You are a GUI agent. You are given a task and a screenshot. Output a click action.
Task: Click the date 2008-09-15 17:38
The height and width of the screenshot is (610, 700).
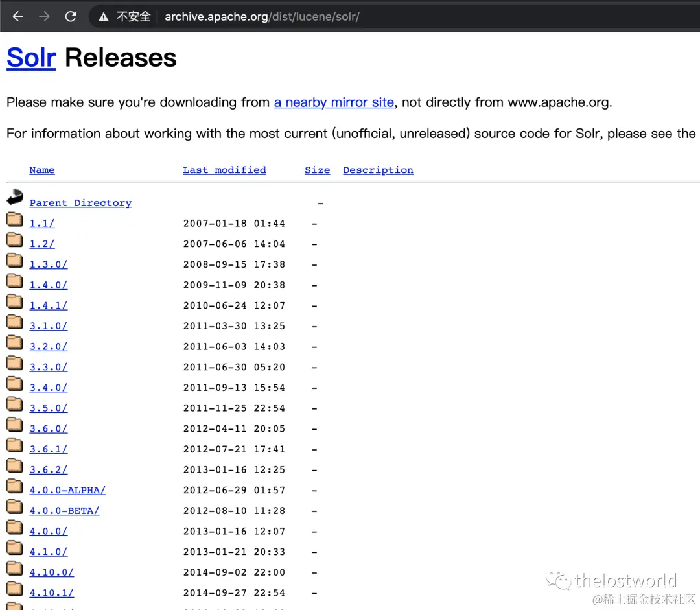pos(234,264)
